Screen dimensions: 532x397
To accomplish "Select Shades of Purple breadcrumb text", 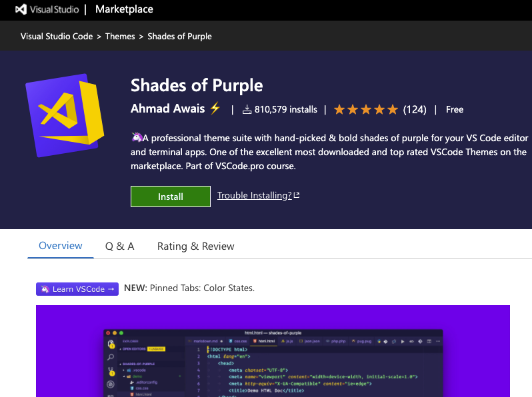I will [179, 36].
